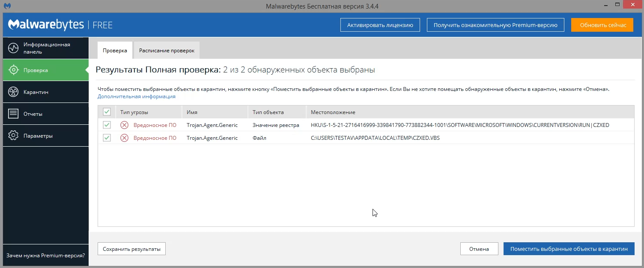644x268 pixels.
Task: Open the Отчеты section
Action: click(x=46, y=114)
